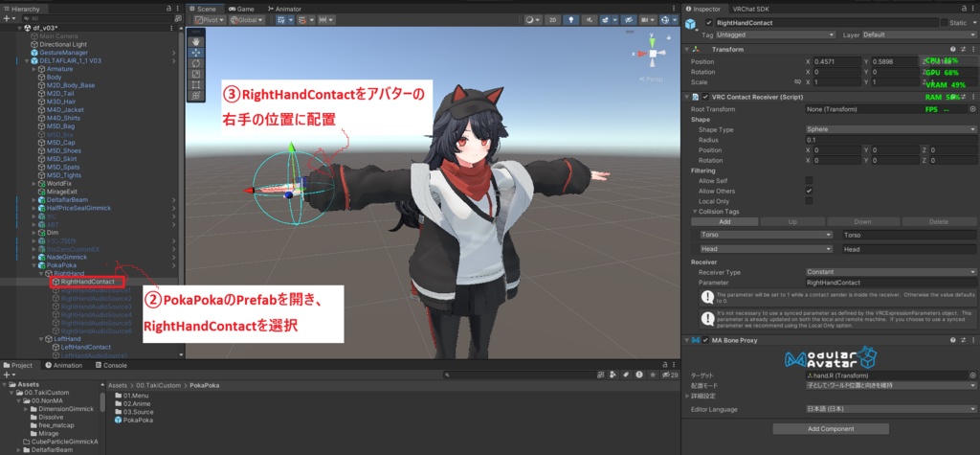Image resolution: width=980 pixels, height=455 pixels.
Task: Open Global handle rotation dropdown
Action: [x=247, y=20]
